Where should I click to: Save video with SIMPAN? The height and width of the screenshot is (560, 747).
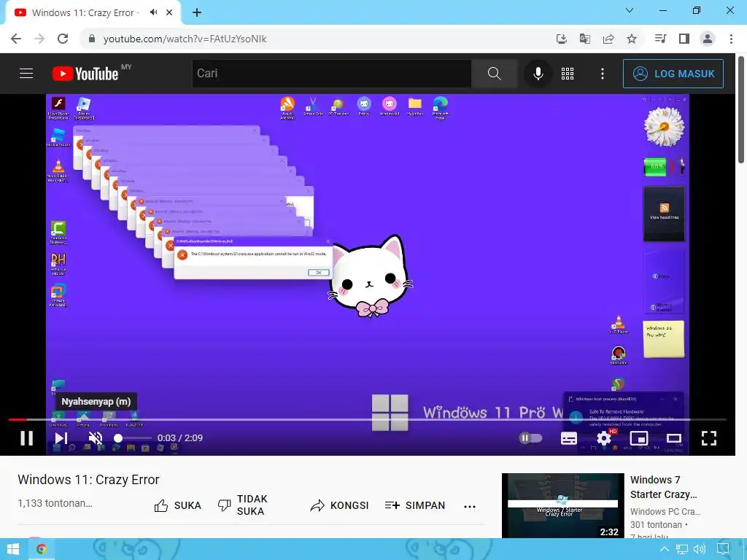pyautogui.click(x=415, y=505)
